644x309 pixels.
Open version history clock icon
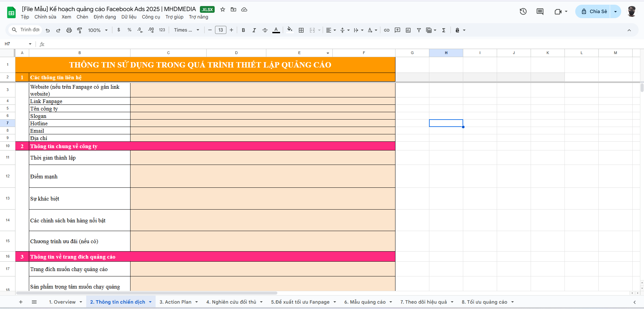coord(523,11)
